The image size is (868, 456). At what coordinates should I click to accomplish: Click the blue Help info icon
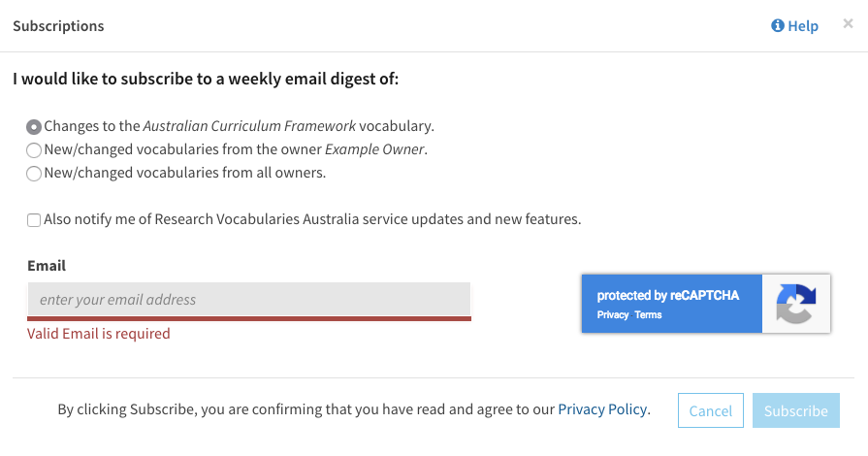pos(777,26)
